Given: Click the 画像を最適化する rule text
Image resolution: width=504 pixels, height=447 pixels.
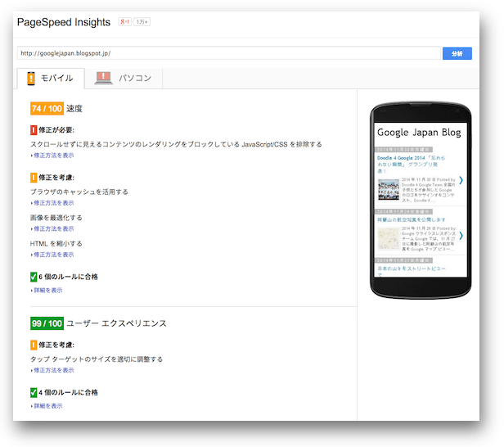Looking at the screenshot, I should click(x=56, y=218).
